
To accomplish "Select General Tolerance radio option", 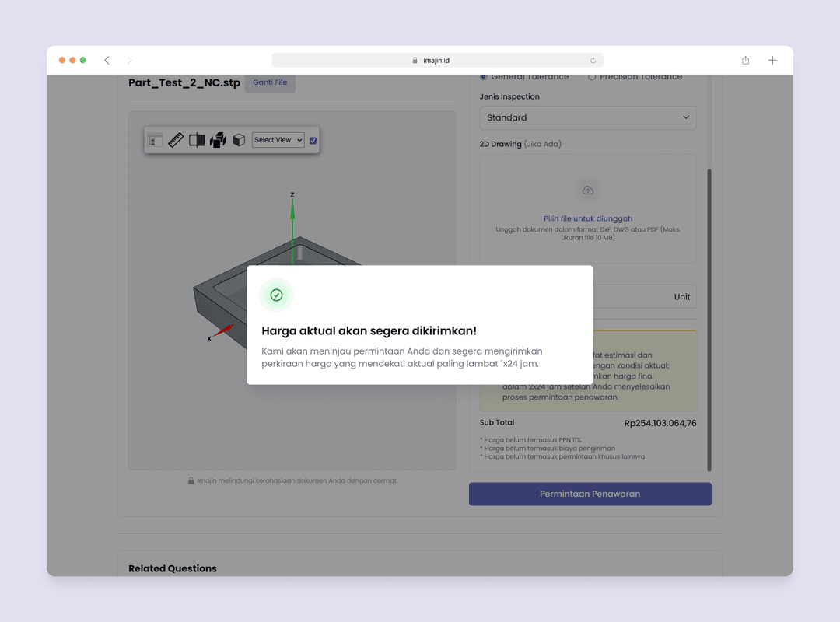I will pos(484,77).
